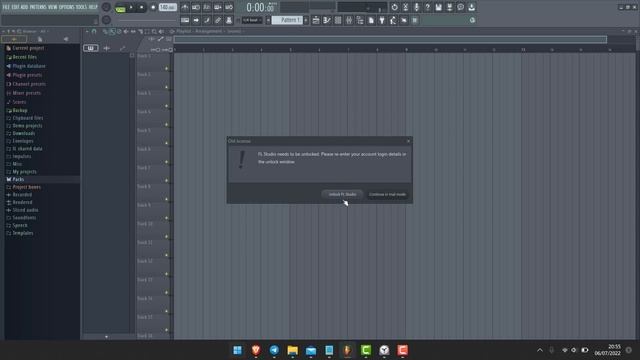This screenshot has height=360, width=640.
Task: Click the step editing arrow icon
Action: [196, 20]
